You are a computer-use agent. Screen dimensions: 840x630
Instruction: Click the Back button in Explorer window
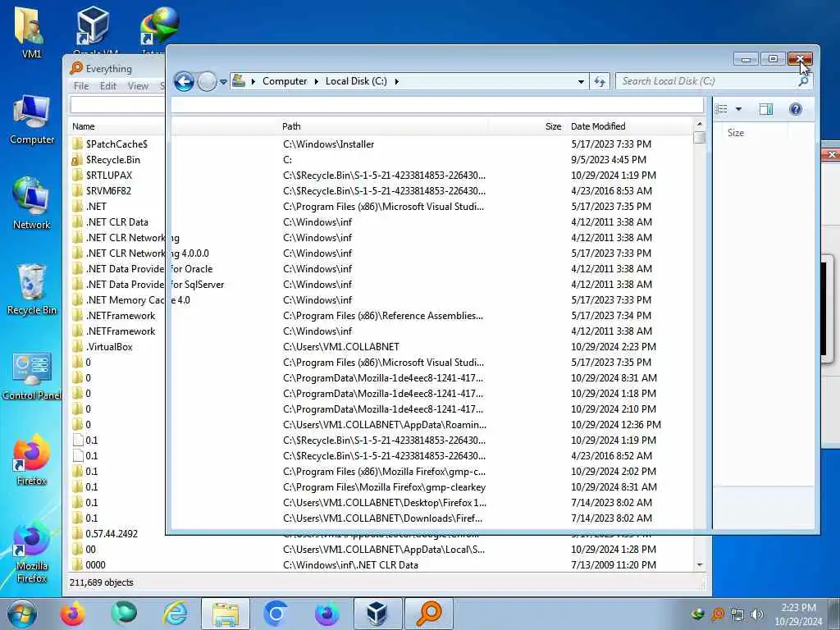pyautogui.click(x=184, y=81)
